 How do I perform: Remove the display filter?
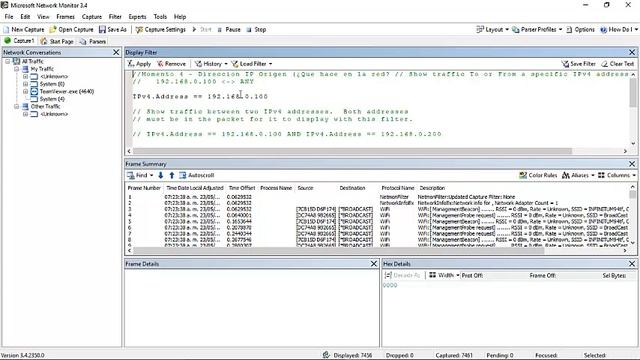click(x=171, y=64)
